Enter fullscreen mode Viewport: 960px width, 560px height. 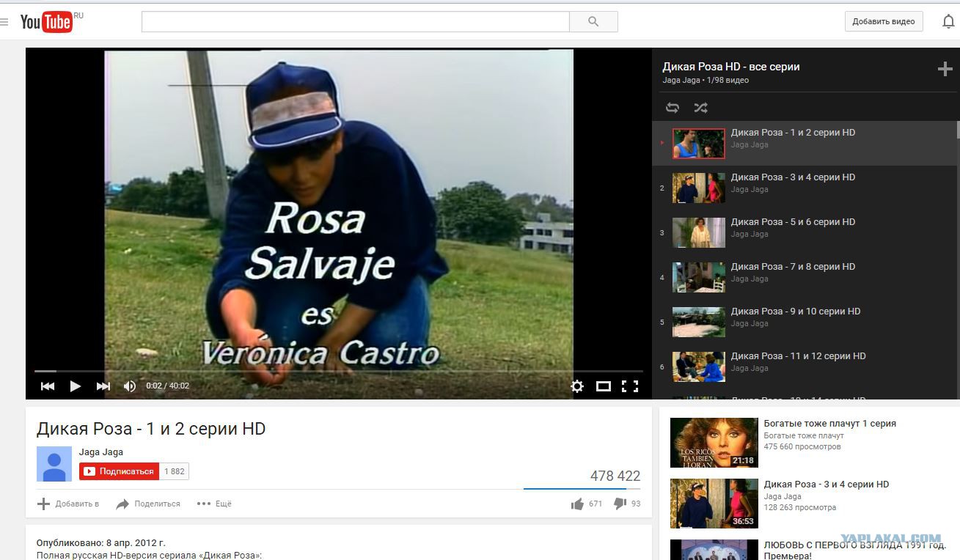[x=630, y=386]
